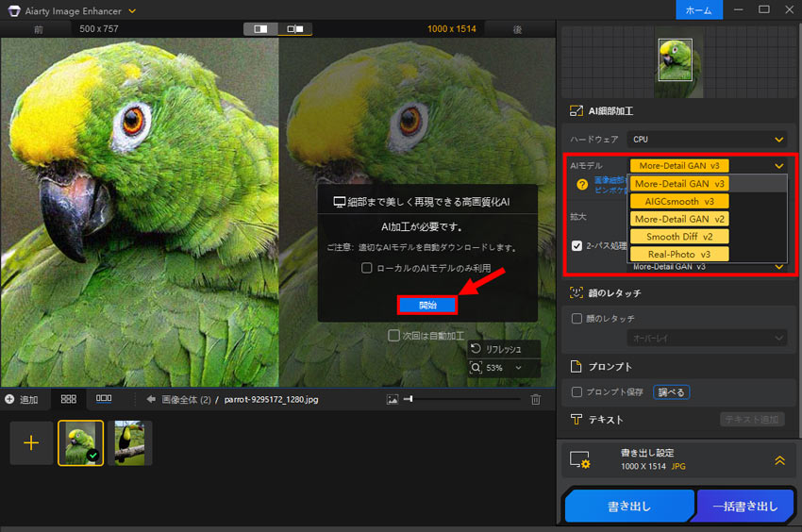
Task: Click the trash delete icon
Action: pyautogui.click(x=536, y=400)
